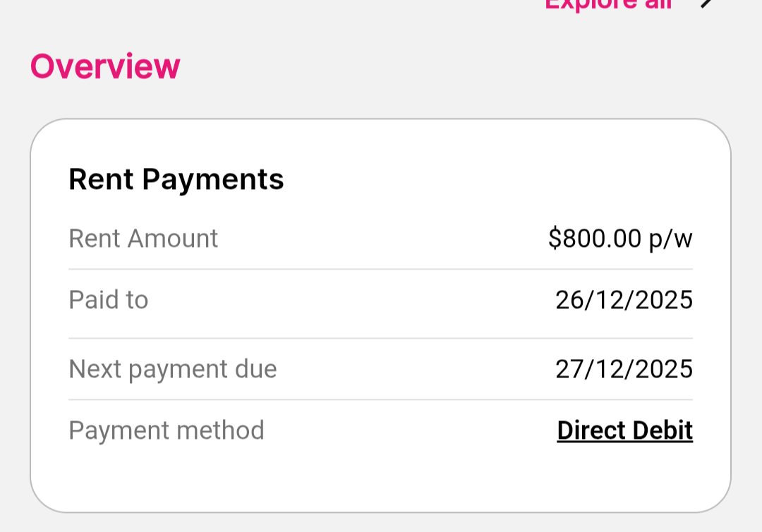Select the Next payment due row

[x=381, y=368]
